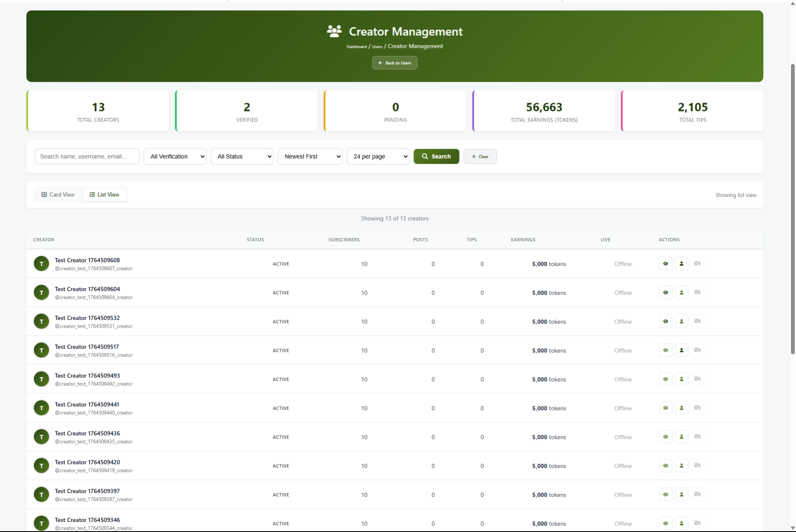Viewport: 796px width, 532px height.
Task: Go to Dashboard breadcrumb link
Action: tap(356, 47)
